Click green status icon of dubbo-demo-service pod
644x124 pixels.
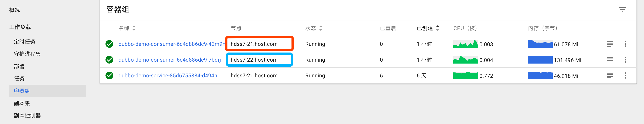pyautogui.click(x=109, y=75)
